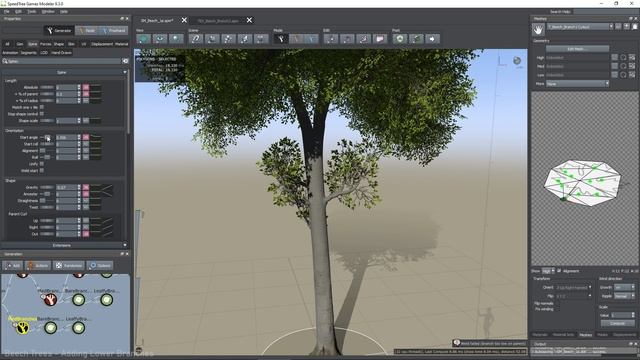Switch to the Displacement properties tab
Image resolution: width=640 pixels, height=360 pixels.
point(102,44)
